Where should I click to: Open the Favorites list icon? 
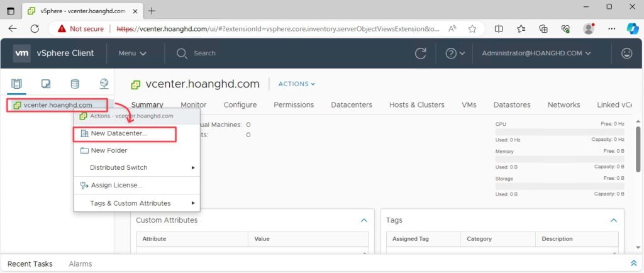(x=521, y=29)
